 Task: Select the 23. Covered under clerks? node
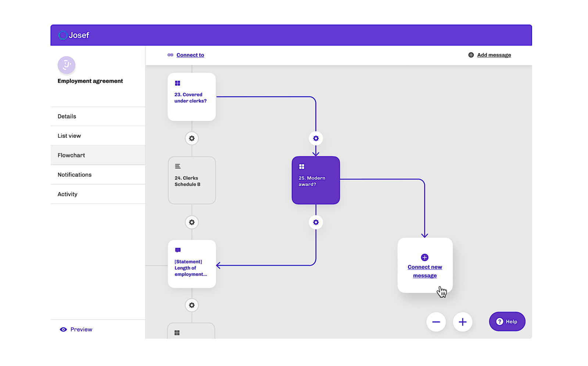point(192,97)
